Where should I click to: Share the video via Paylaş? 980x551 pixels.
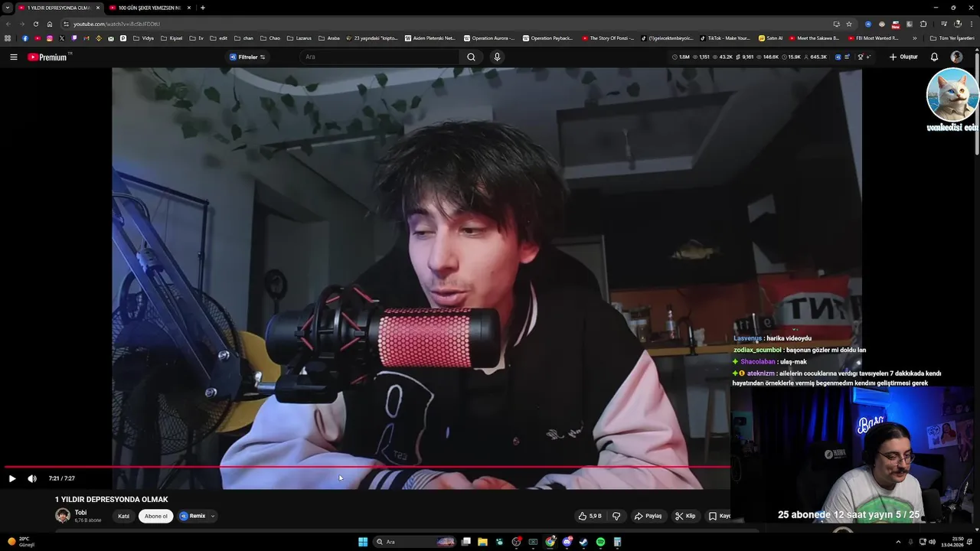(648, 516)
